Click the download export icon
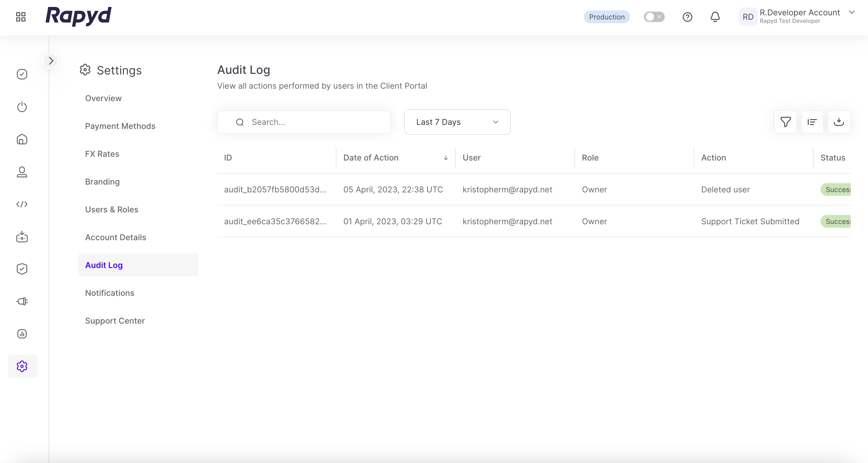Screen dimensions: 868x463 coord(839,122)
